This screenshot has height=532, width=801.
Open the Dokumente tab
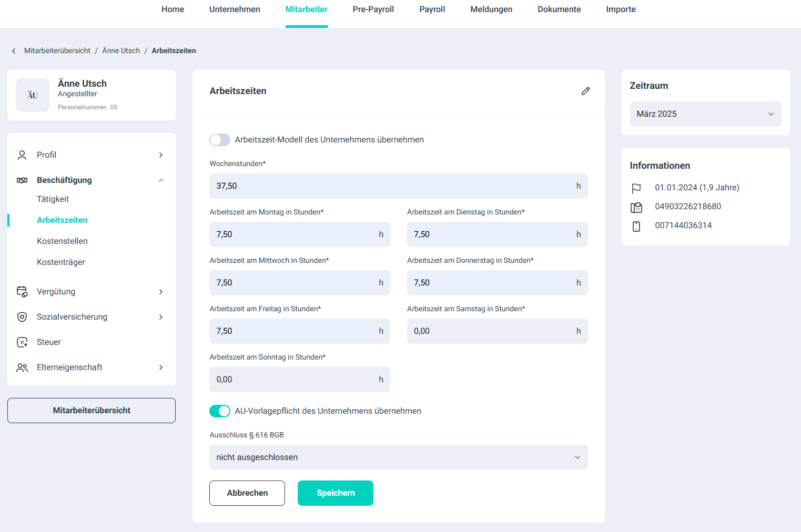559,9
